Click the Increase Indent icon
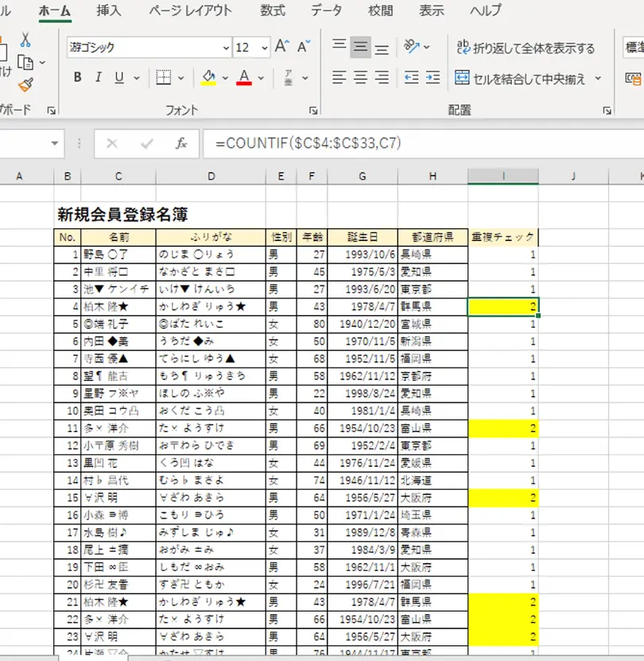The height and width of the screenshot is (661, 644). point(432,78)
